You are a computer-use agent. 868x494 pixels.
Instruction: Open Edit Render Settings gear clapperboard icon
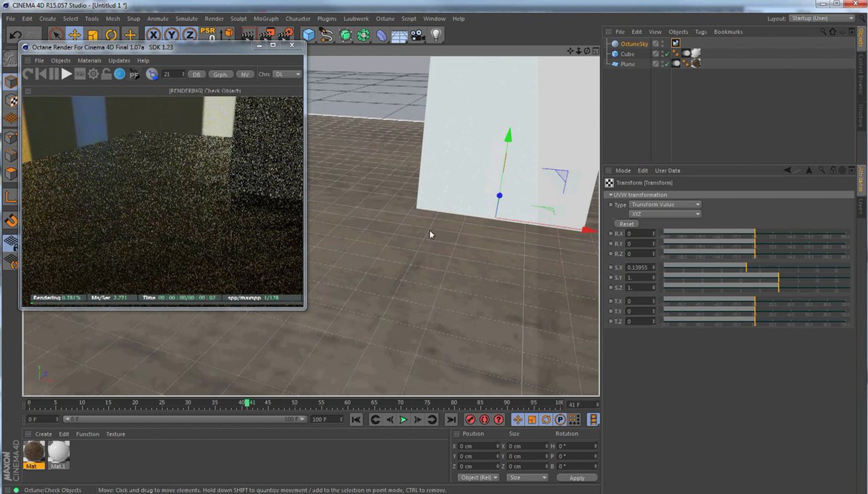[x=285, y=35]
